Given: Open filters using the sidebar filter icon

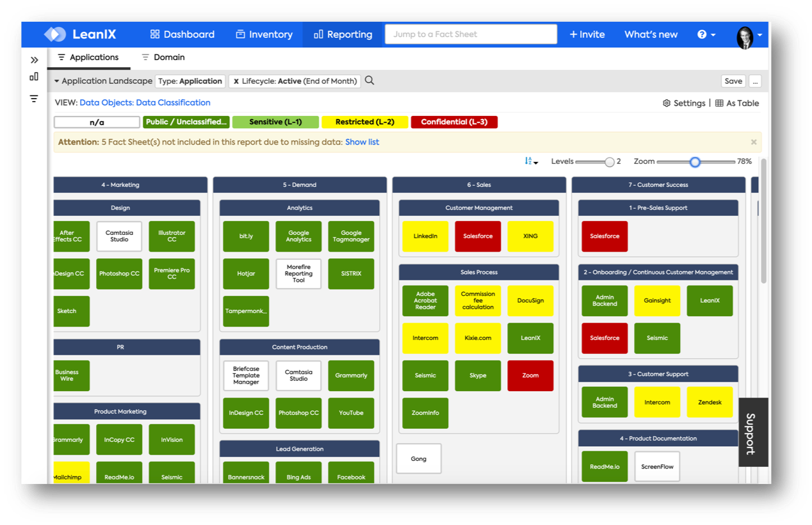Looking at the screenshot, I should click(34, 99).
